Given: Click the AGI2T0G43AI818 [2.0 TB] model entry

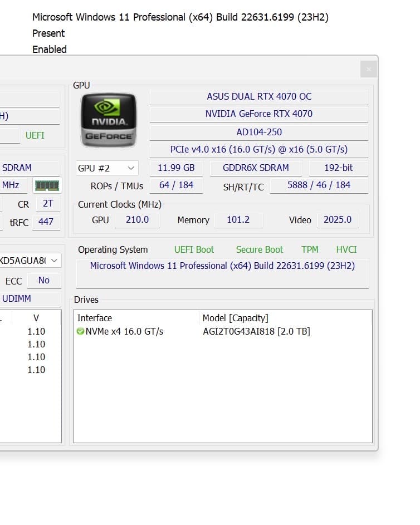Looking at the screenshot, I should click(x=257, y=331).
